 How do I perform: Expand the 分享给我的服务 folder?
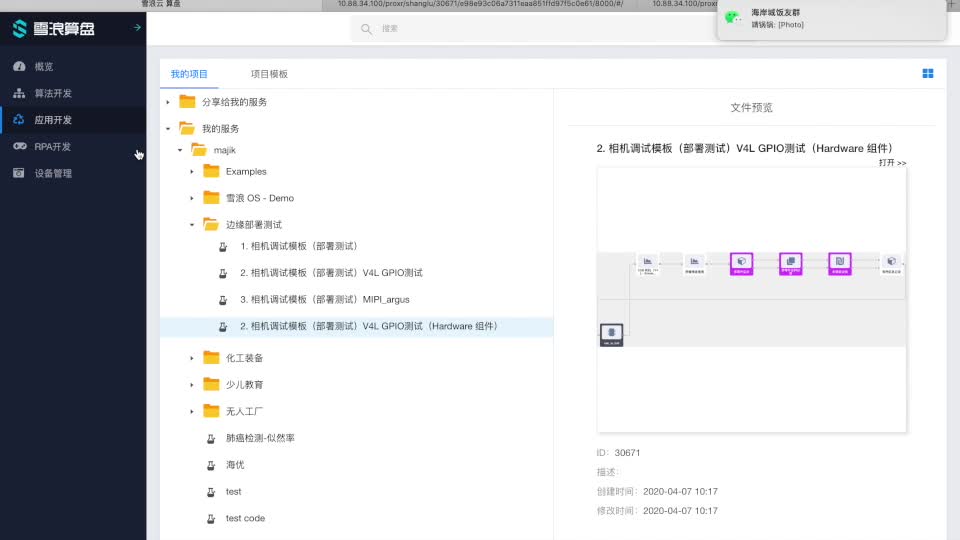coord(168,102)
